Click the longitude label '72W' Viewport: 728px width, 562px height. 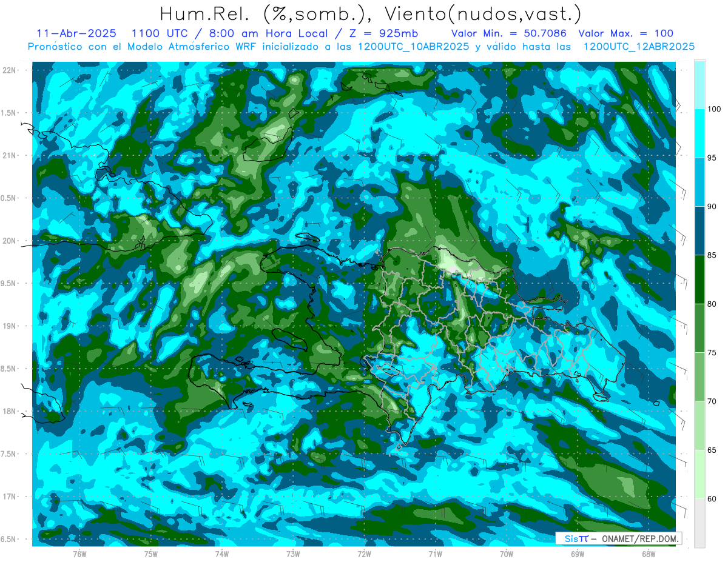pos(364,554)
